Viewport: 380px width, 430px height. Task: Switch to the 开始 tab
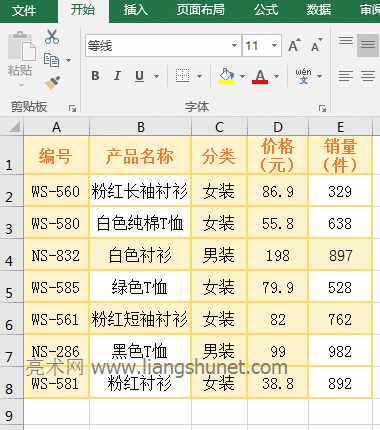[x=83, y=10]
